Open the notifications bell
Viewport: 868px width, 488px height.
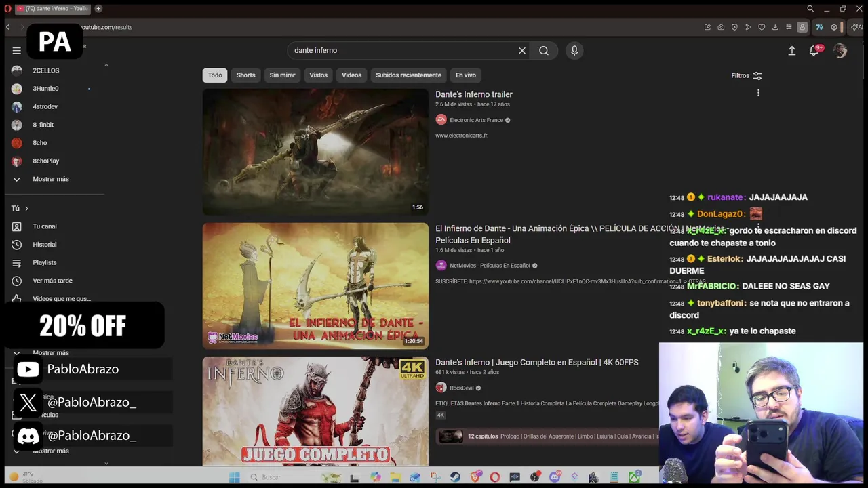814,50
